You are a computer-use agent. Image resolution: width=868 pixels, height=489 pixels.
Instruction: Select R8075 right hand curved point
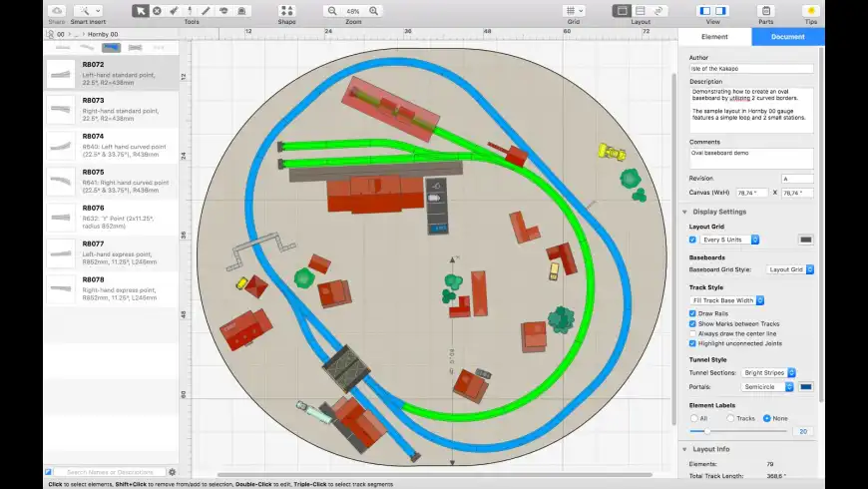pyautogui.click(x=112, y=181)
